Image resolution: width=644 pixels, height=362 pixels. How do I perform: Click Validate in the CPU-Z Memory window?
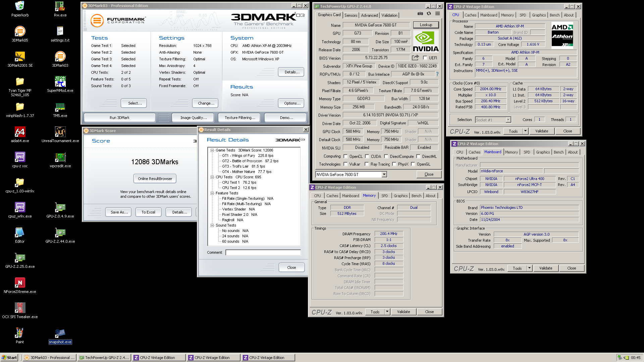404,312
